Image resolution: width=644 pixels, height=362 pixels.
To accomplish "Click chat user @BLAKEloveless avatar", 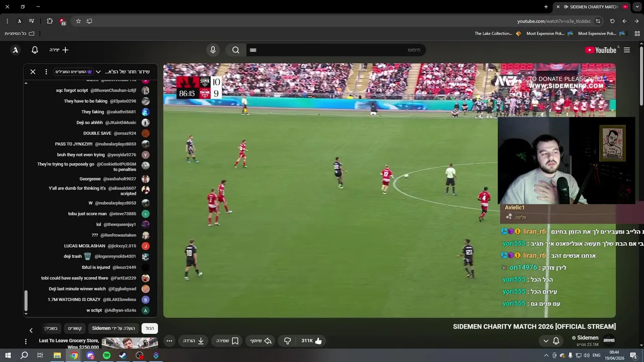I will point(145,300).
